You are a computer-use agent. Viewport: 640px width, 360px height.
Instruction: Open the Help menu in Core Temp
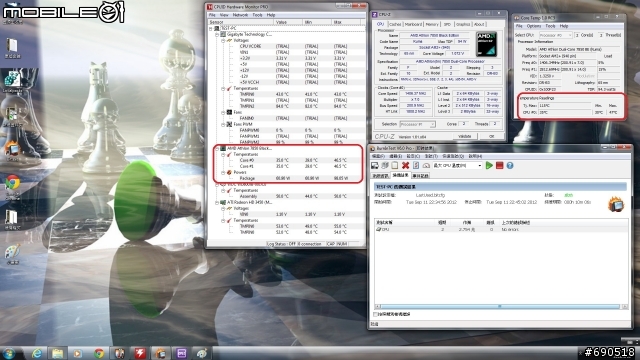564,26
